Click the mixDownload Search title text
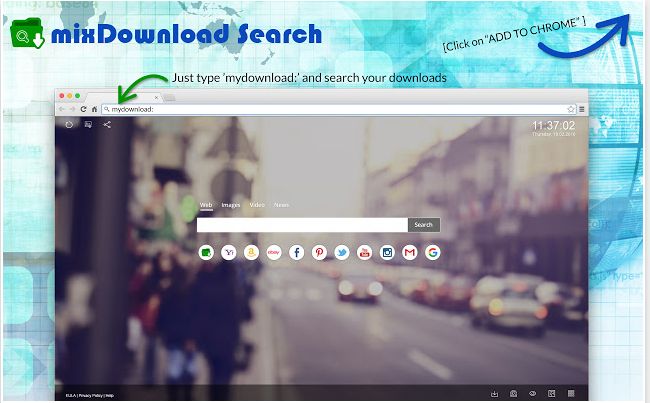The height and width of the screenshot is (403, 650). pyautogui.click(x=187, y=34)
